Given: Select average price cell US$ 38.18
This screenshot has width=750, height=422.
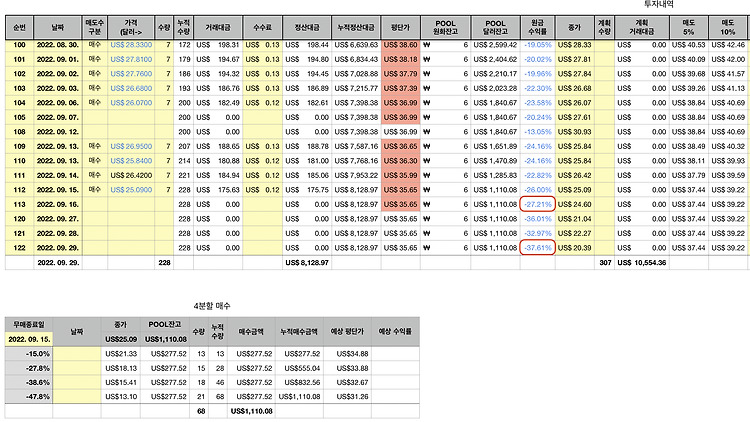Looking at the screenshot, I should pyautogui.click(x=400, y=59).
